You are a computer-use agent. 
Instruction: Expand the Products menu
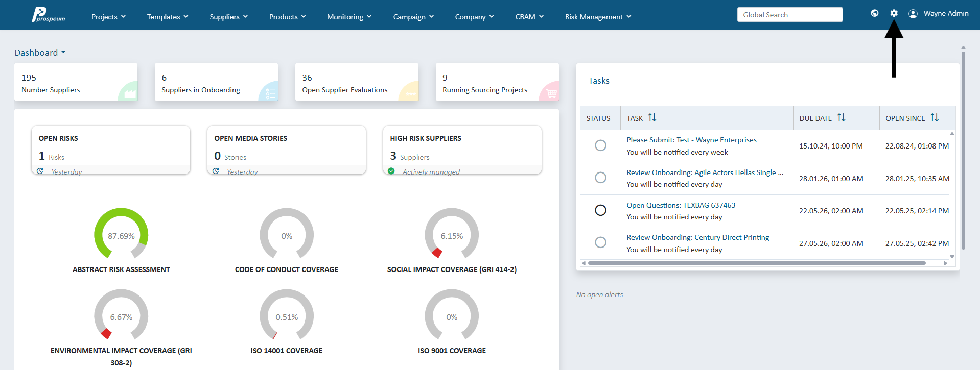click(288, 17)
